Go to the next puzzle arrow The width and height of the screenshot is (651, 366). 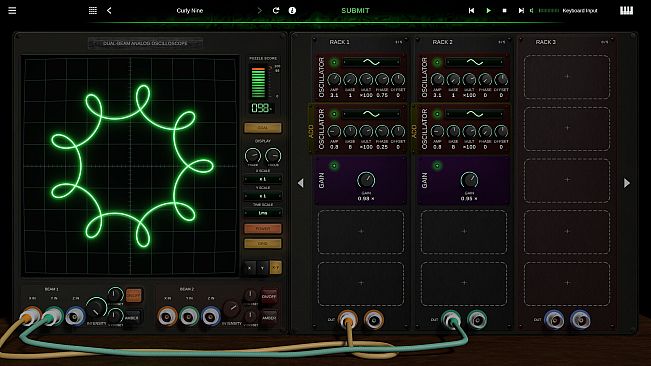pos(260,10)
